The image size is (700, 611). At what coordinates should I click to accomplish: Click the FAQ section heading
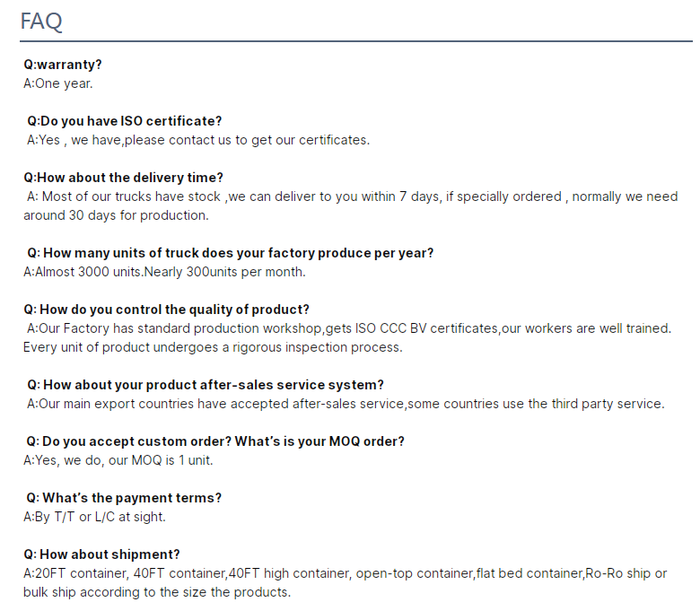[x=41, y=22]
